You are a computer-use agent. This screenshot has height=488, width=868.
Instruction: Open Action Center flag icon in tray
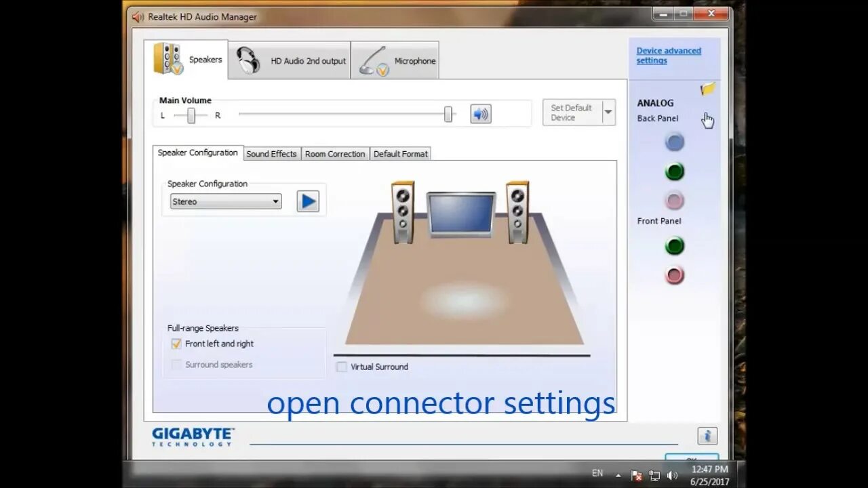(x=636, y=475)
